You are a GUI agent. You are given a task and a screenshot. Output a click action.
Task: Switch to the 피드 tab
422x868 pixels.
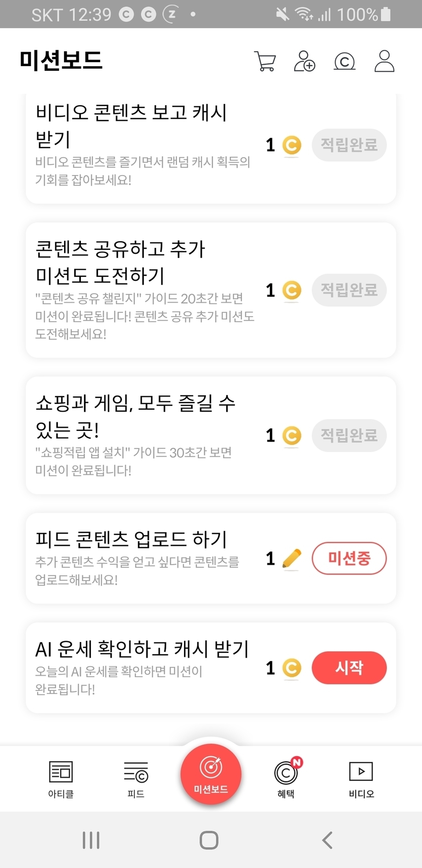point(136,778)
